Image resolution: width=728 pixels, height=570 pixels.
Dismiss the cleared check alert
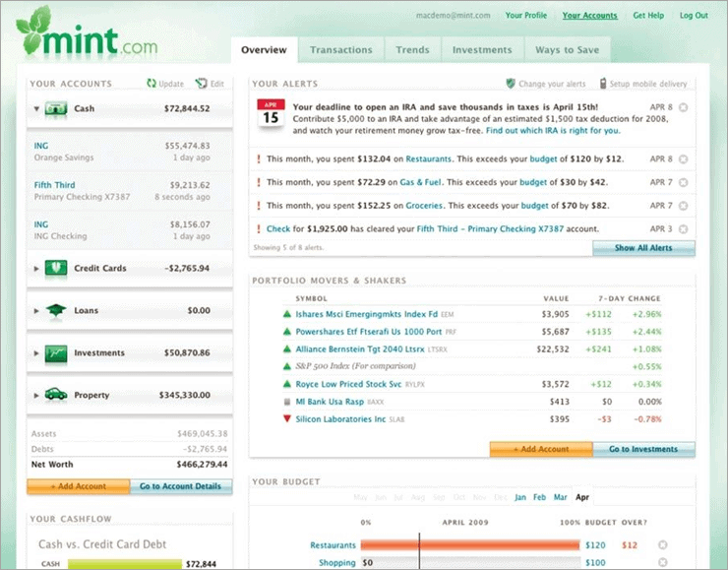[683, 228]
